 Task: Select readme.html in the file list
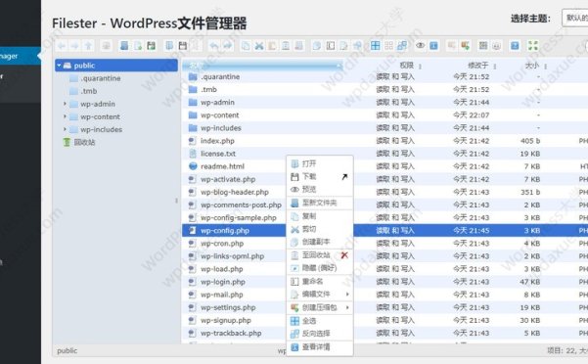222,166
